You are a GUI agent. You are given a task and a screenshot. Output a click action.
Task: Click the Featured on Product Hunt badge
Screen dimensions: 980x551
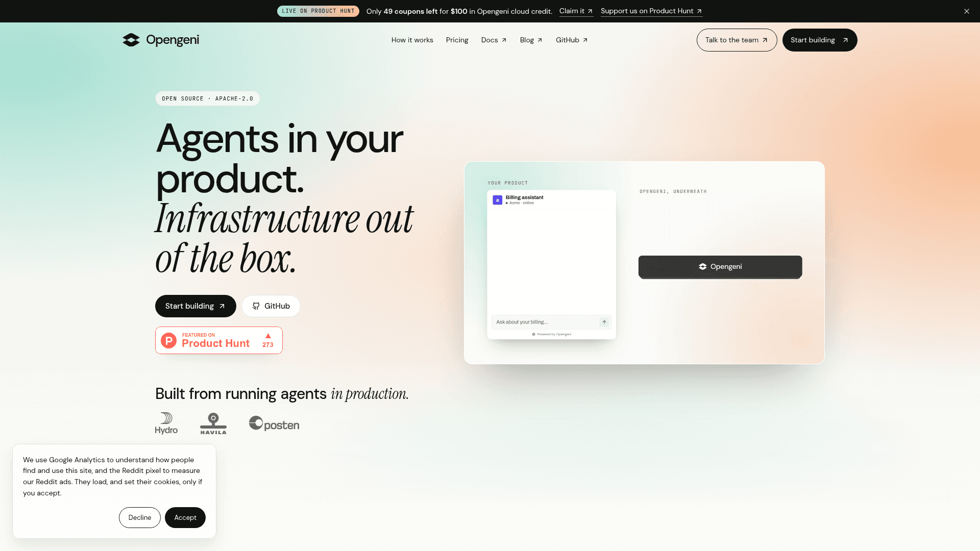tap(219, 340)
